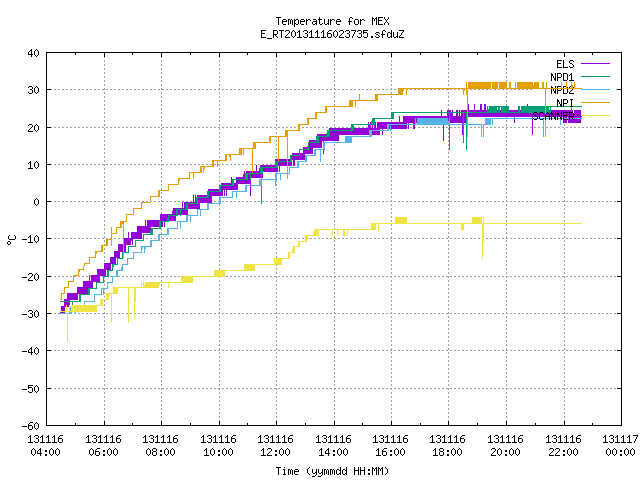Click the x-axis tick label 131116 16:00
The height and width of the screenshot is (480, 640).
[x=391, y=446]
